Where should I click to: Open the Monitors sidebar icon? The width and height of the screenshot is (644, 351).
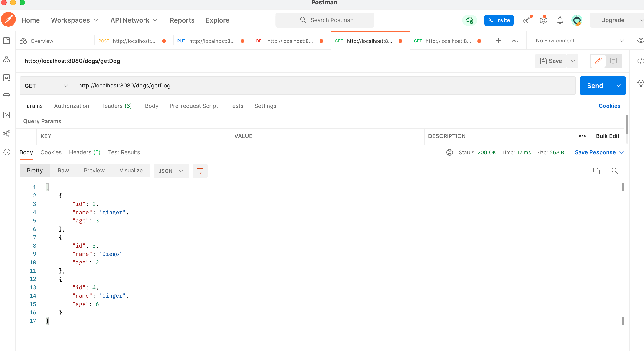pos(7,115)
